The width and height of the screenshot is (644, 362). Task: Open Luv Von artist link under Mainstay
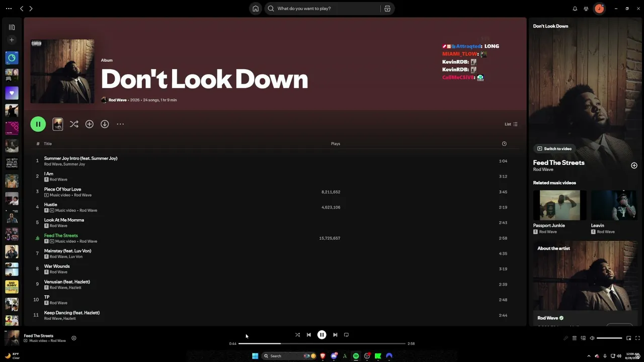pyautogui.click(x=76, y=257)
